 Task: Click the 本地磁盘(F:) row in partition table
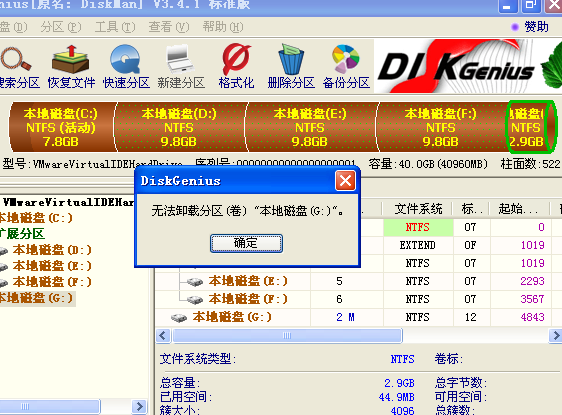click(358, 299)
